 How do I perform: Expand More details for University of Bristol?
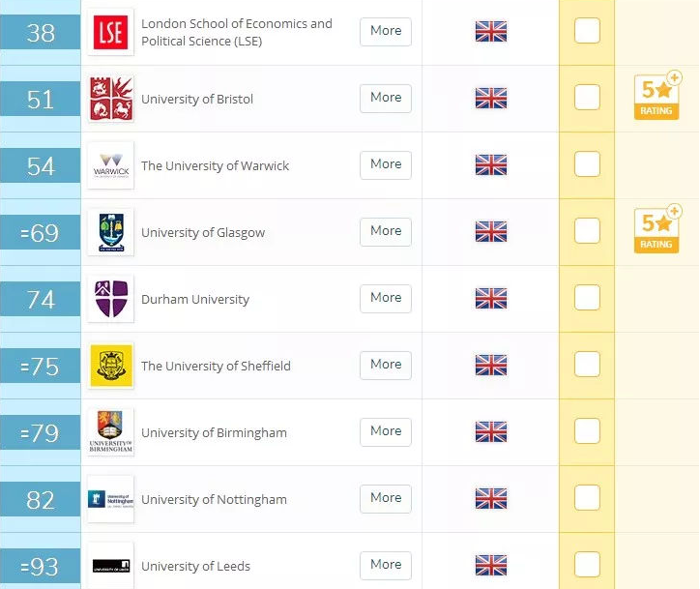pos(386,99)
